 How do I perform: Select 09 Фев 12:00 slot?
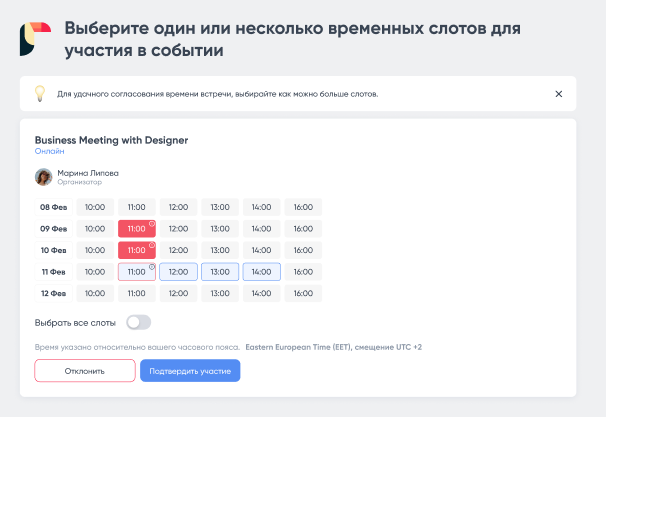tap(178, 229)
